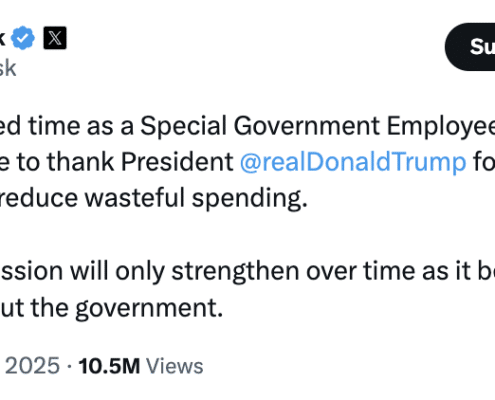Click the phrase 'thank President' in the post
The width and height of the screenshot is (495, 400).
point(140,162)
